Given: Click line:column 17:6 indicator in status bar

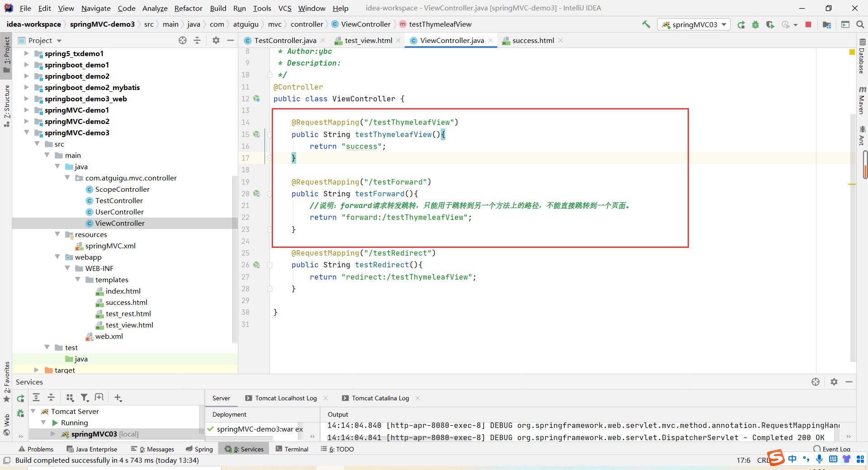Looking at the screenshot, I should coord(743,460).
